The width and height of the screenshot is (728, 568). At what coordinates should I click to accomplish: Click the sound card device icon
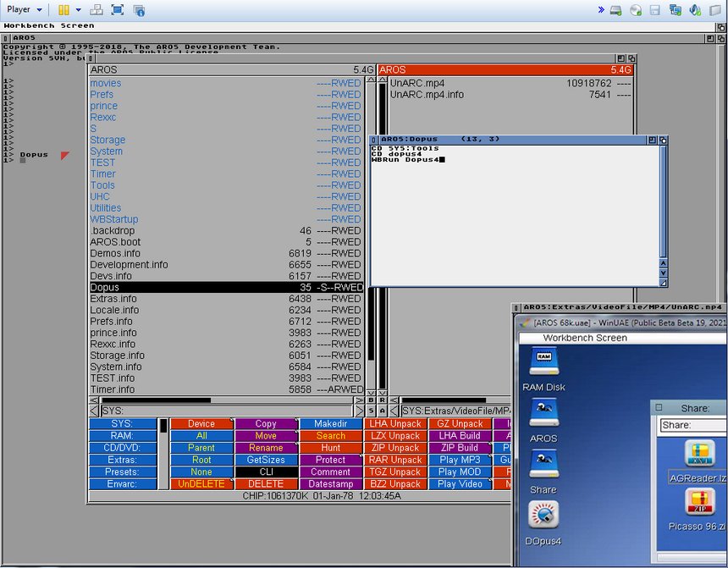(x=694, y=10)
